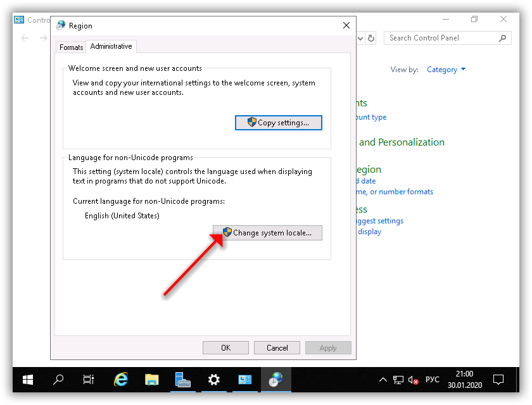Launch Internet Explorer from the taskbar

120,380
